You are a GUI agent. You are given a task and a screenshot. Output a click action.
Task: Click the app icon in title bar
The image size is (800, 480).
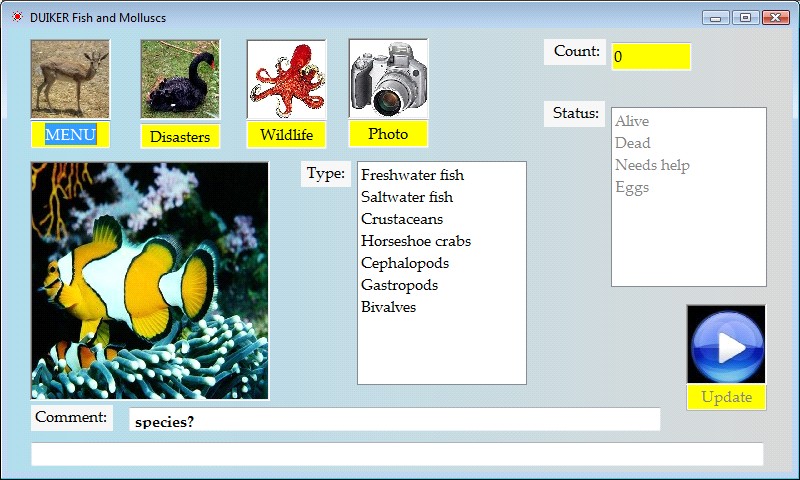(x=16, y=17)
